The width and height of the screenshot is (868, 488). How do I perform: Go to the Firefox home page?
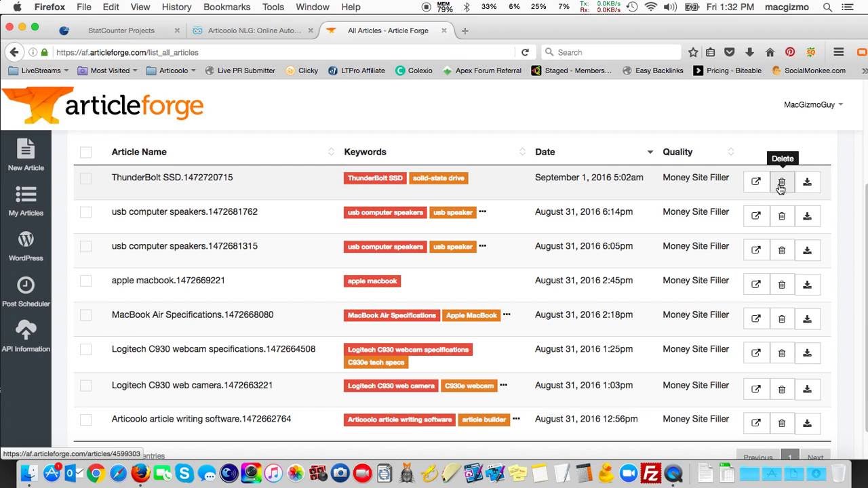770,52
